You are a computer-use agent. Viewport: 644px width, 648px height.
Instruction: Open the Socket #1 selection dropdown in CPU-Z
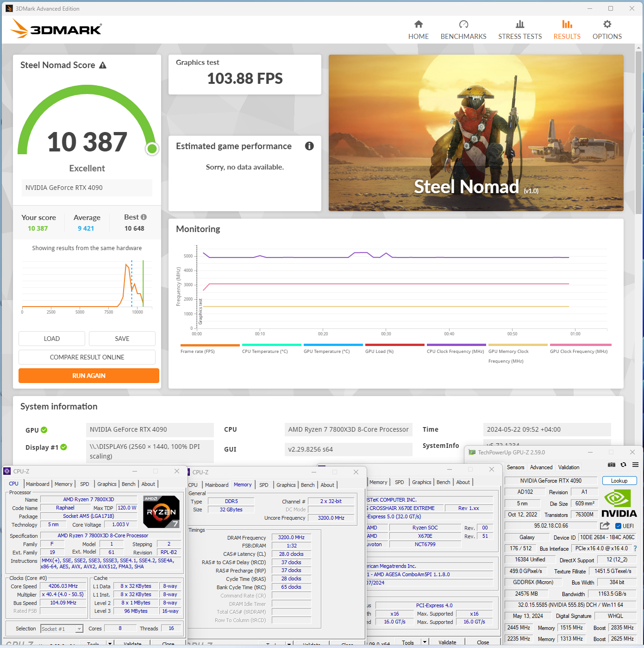coord(79,629)
